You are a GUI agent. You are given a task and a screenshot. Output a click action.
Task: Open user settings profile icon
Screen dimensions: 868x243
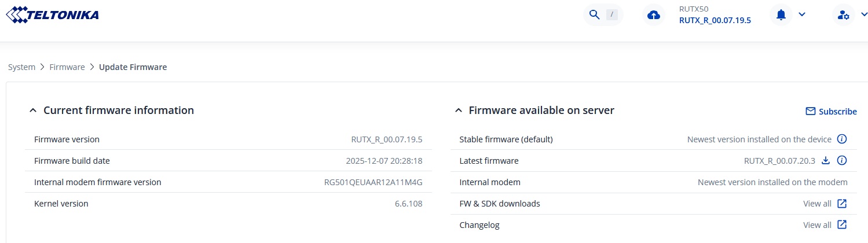[843, 15]
